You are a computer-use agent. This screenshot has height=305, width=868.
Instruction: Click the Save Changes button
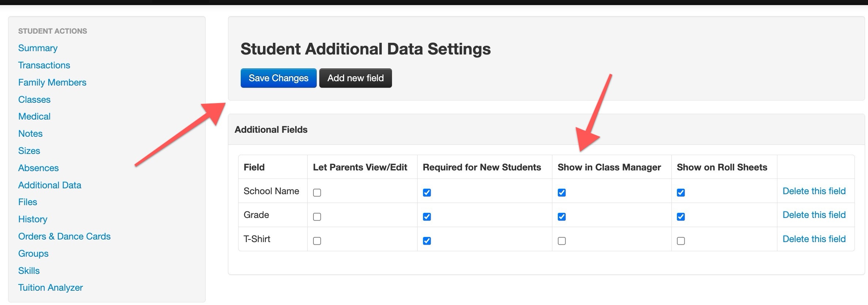[278, 78]
